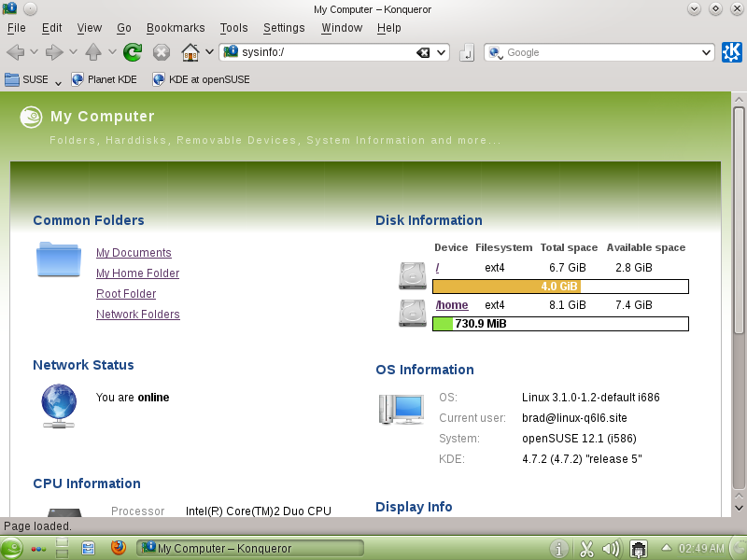The height and width of the screenshot is (560, 747).
Task: Open the location bar history dropdown
Action: pos(441,52)
